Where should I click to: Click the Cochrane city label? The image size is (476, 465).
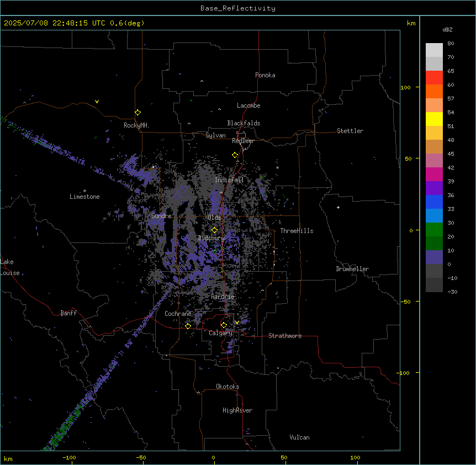(178, 314)
